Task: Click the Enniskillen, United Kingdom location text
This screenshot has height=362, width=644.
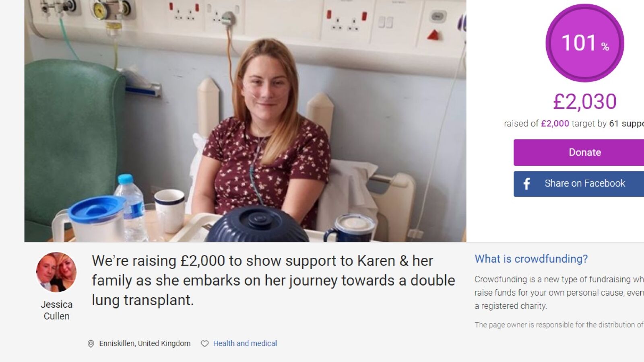Action: [x=145, y=343]
